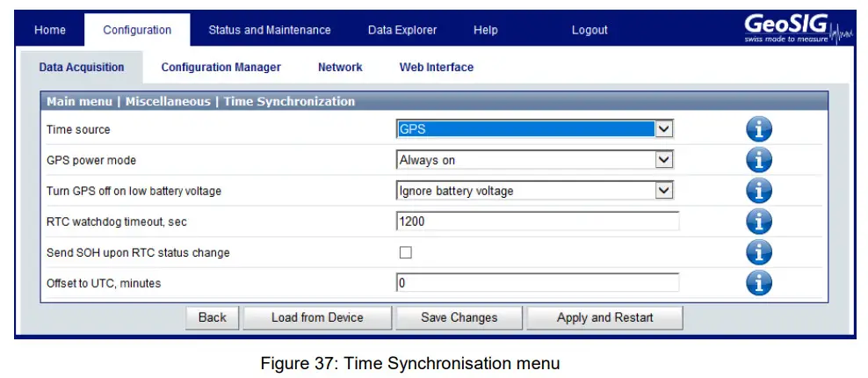868x378 pixels.
Task: Click the Offset to UTC input field
Action: pos(537,283)
